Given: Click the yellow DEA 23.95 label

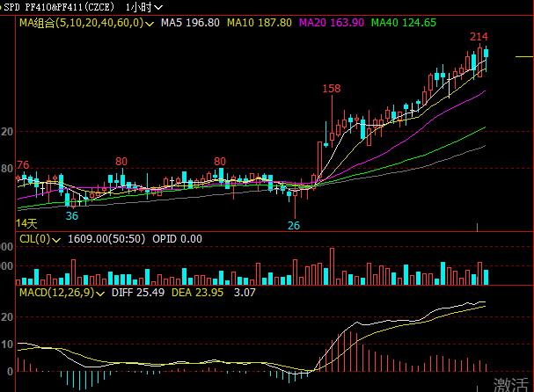Looking at the screenshot, I should (198, 292).
